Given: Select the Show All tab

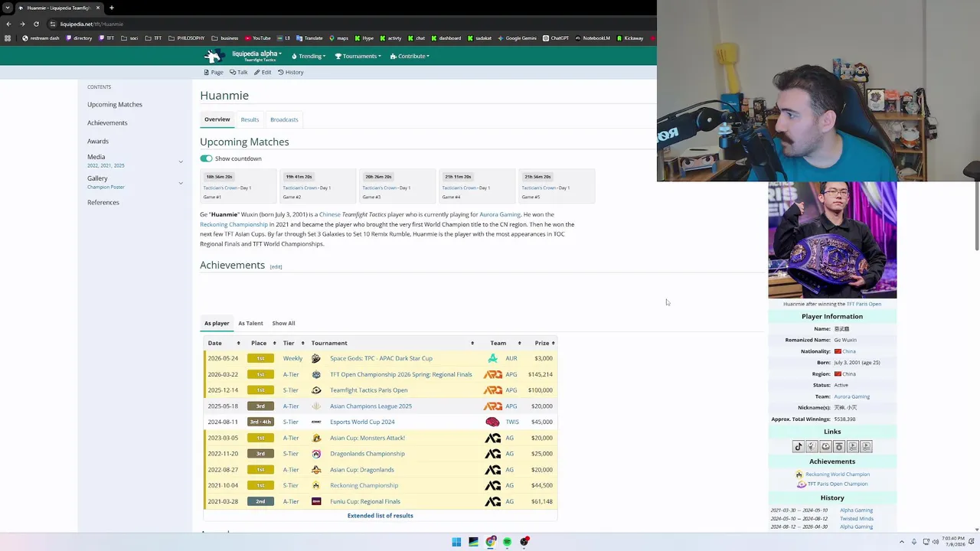Looking at the screenshot, I should (283, 323).
